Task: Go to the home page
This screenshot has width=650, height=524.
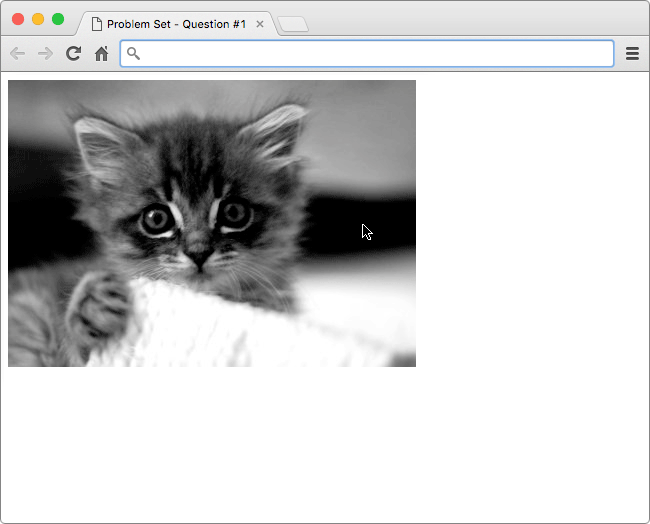Action: [x=101, y=54]
